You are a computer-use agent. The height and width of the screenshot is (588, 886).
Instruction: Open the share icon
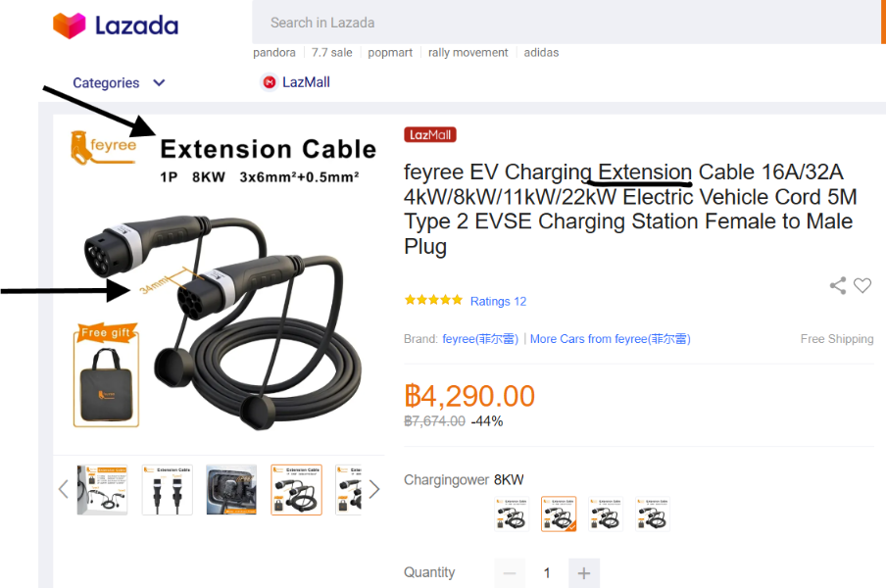838,286
